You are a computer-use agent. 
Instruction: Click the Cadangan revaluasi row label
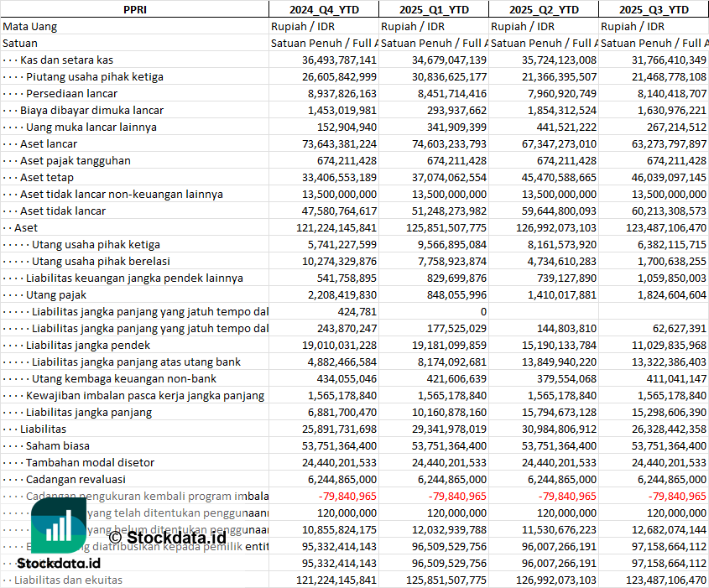[76, 479]
